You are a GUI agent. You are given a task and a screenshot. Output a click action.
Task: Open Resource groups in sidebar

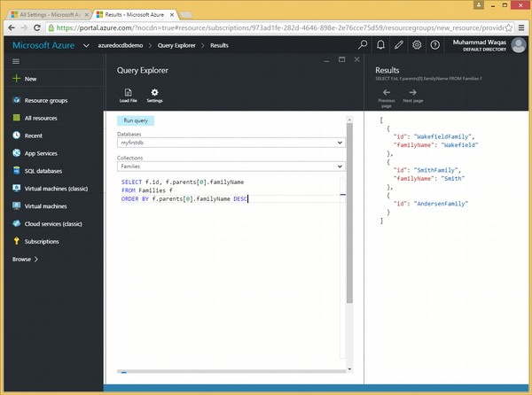[45, 101]
